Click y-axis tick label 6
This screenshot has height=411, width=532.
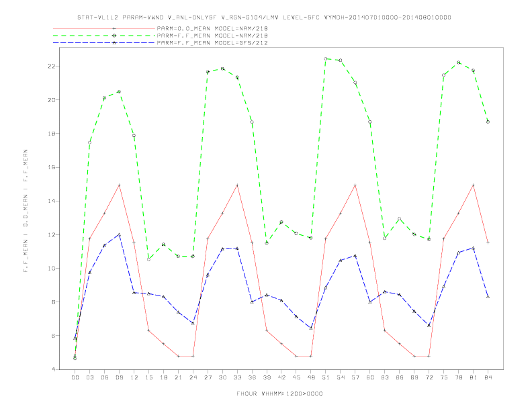53,336
